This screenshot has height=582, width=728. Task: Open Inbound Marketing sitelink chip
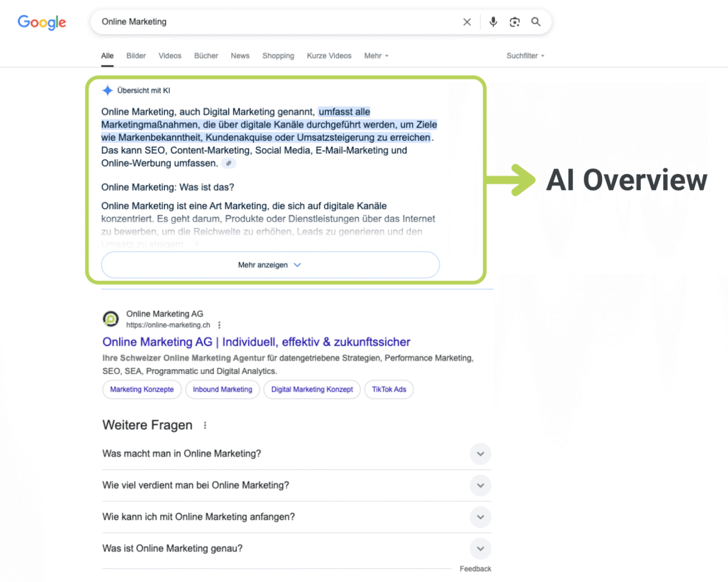tap(223, 389)
